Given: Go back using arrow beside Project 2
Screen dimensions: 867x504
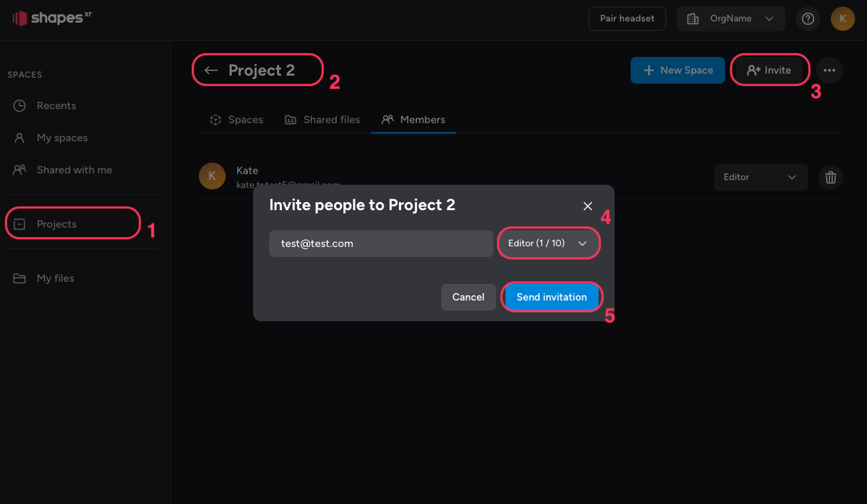Looking at the screenshot, I should pos(212,71).
